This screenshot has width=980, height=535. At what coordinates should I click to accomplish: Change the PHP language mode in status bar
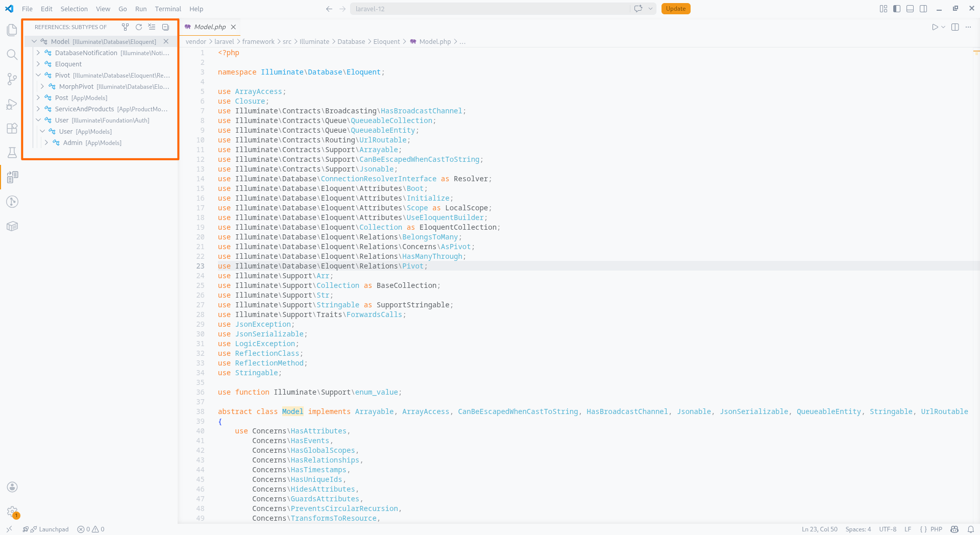936,529
